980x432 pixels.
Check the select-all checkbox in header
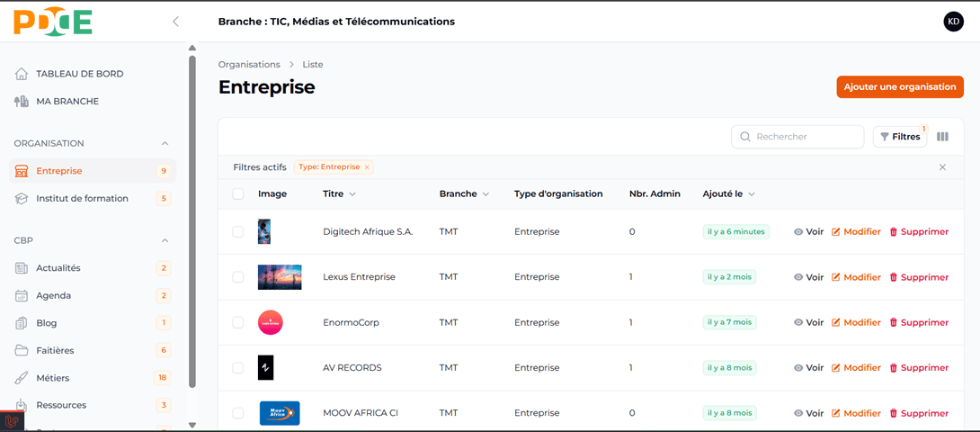238,193
